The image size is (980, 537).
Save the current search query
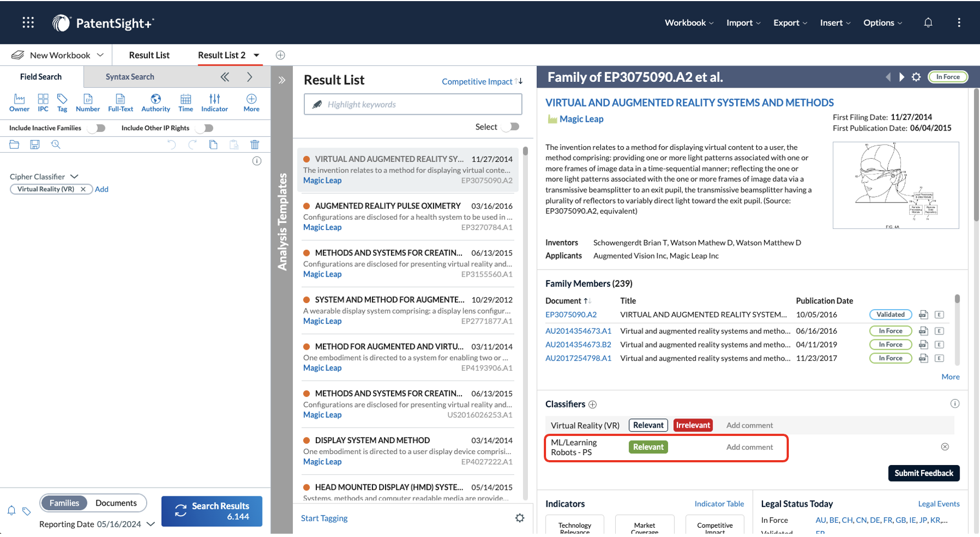[35, 144]
